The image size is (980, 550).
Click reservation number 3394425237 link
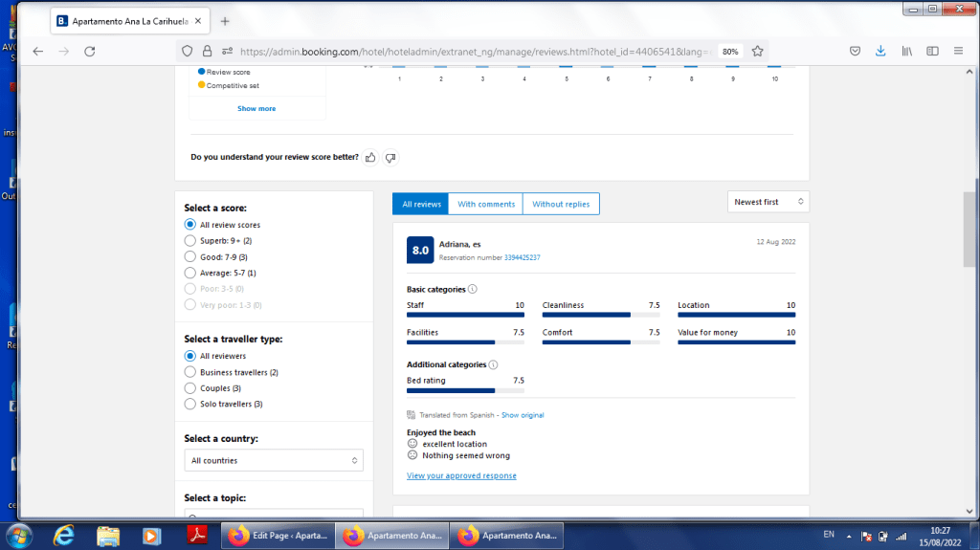click(x=522, y=257)
